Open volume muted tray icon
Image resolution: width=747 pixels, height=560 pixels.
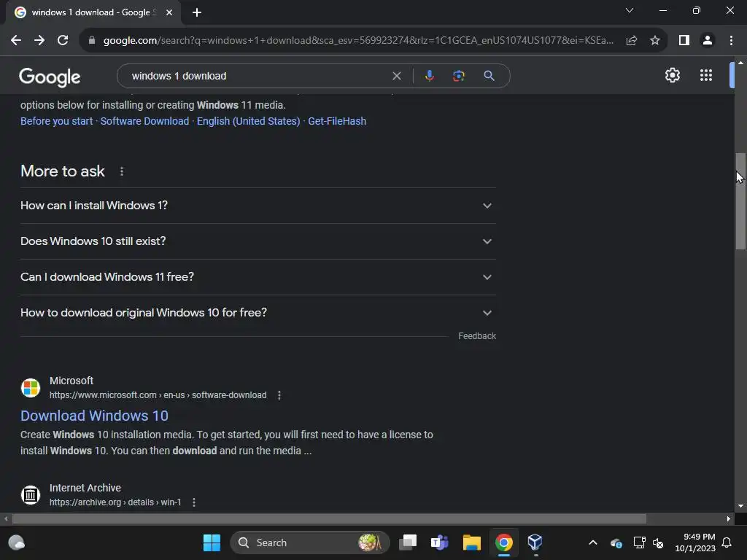[x=658, y=542]
